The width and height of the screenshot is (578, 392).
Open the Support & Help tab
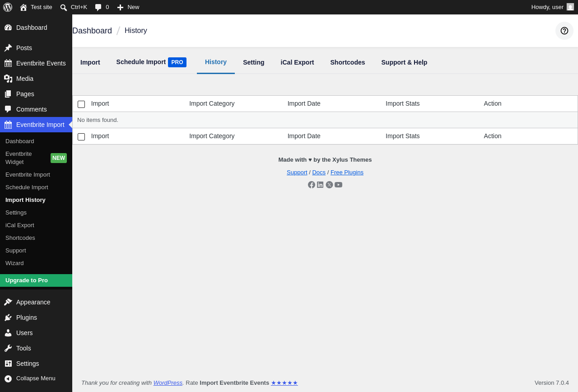tap(404, 62)
